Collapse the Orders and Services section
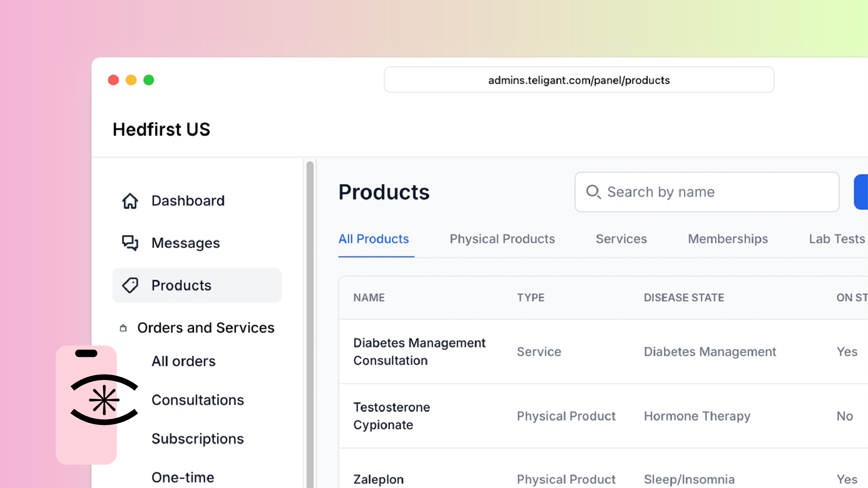The width and height of the screenshot is (868, 488). point(206,328)
